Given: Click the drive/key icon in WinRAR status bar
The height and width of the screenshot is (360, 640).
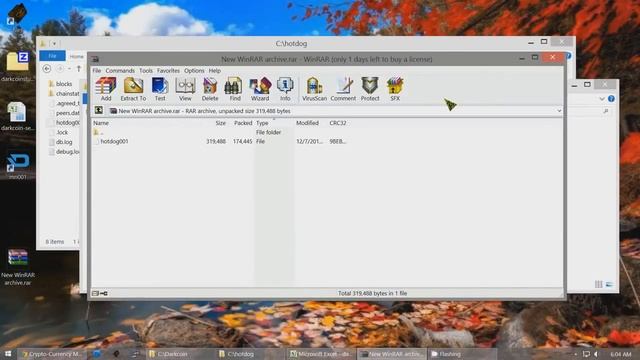Looking at the screenshot, I should tap(100, 293).
